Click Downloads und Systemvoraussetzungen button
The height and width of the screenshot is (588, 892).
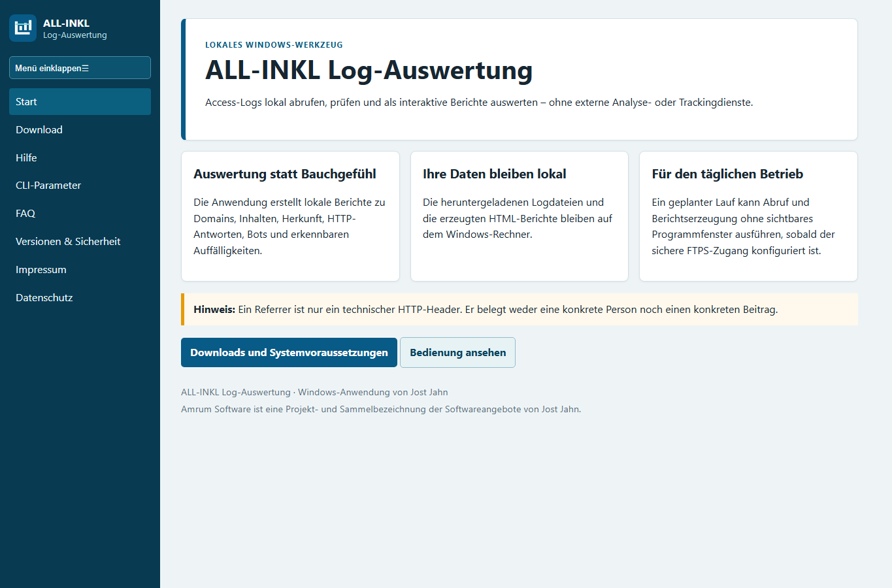coord(289,353)
